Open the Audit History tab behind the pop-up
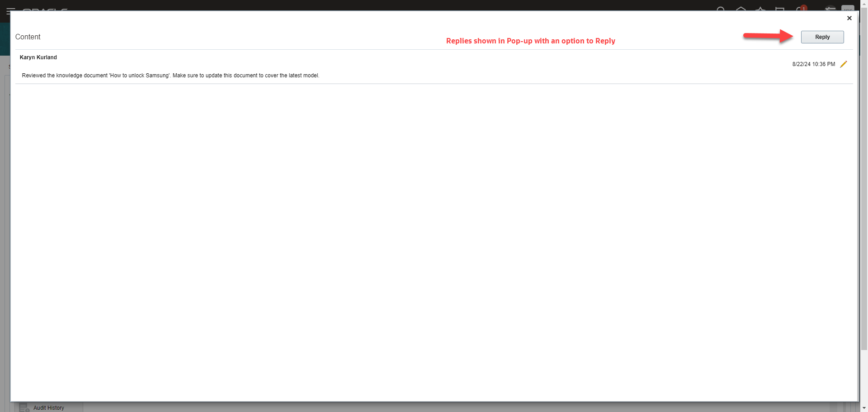 [x=49, y=407]
